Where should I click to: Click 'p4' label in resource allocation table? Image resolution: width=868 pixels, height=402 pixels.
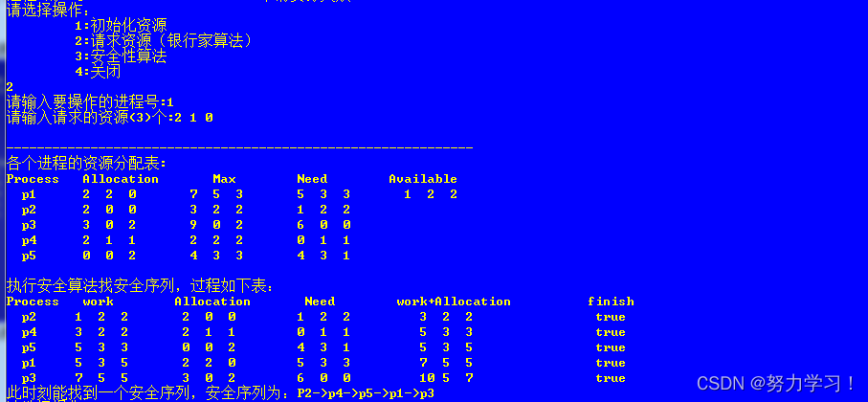(x=29, y=240)
